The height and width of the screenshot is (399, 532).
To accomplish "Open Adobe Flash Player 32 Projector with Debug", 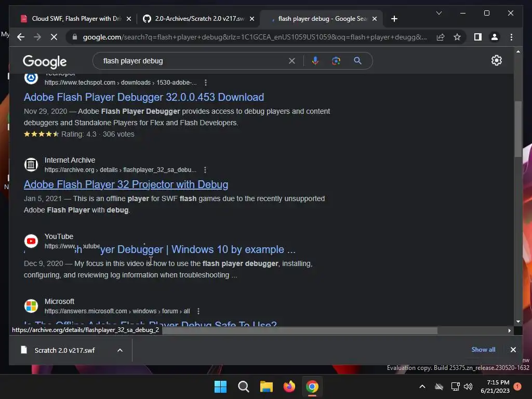I will coord(126,184).
